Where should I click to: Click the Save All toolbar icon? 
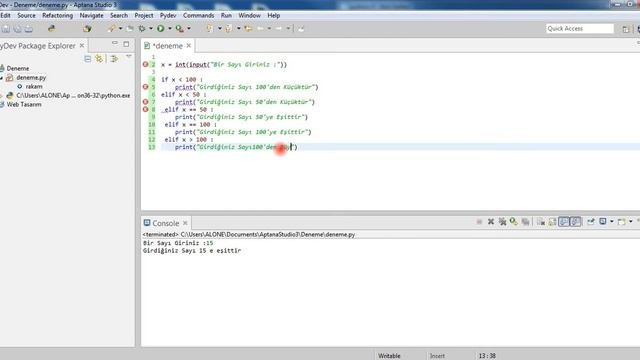(18, 29)
